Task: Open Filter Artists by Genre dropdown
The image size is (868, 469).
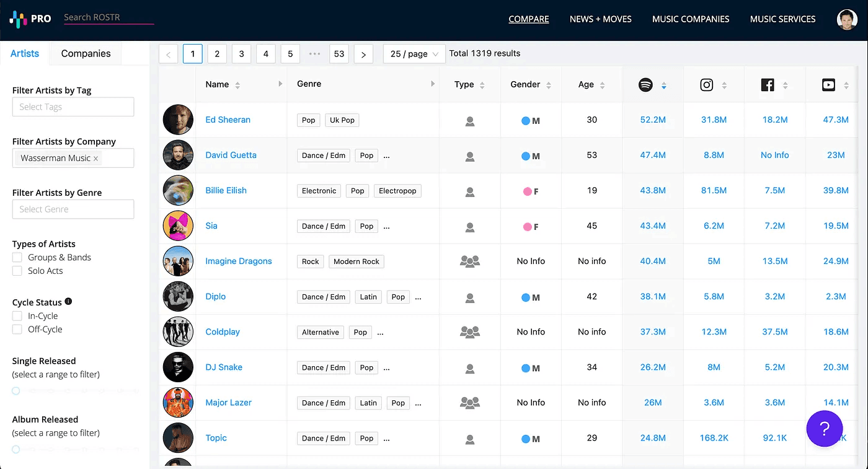Action: click(73, 209)
